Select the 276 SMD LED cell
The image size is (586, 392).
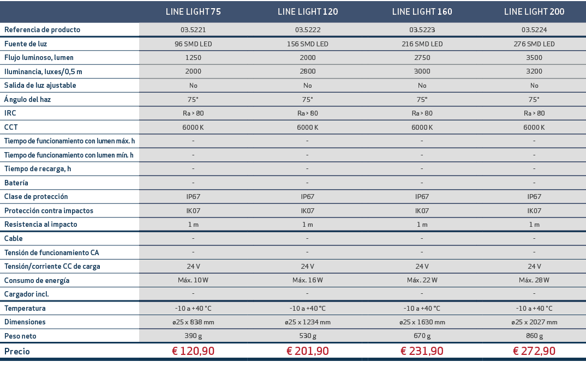pos(534,44)
